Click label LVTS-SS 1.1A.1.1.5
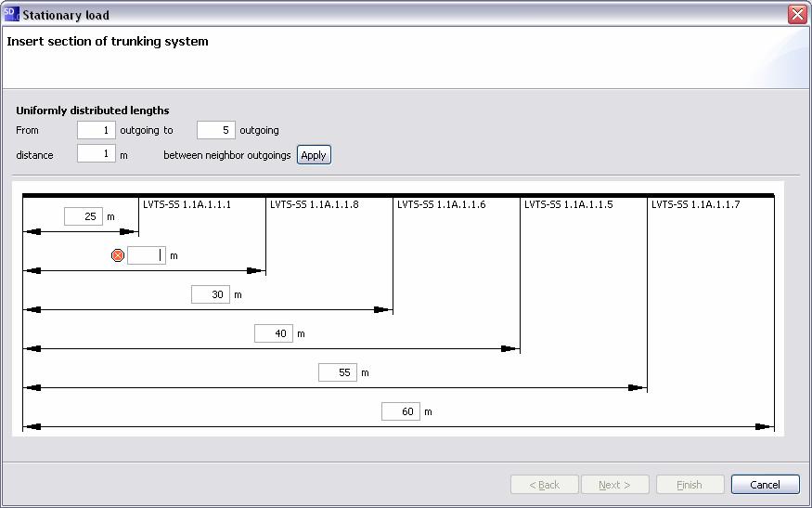The height and width of the screenshot is (508, 812). click(x=569, y=204)
